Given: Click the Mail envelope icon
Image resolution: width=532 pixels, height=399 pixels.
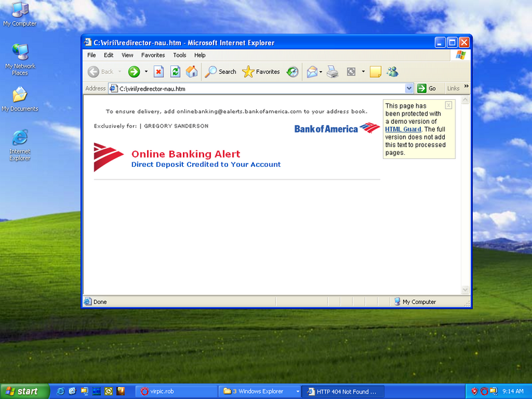Looking at the screenshot, I should tap(312, 72).
